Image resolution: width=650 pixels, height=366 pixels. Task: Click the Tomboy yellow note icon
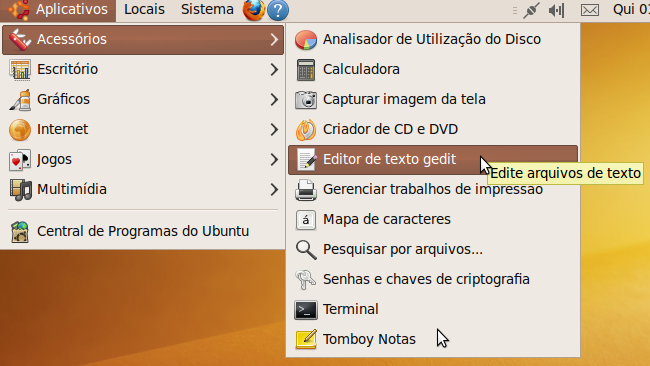click(306, 339)
